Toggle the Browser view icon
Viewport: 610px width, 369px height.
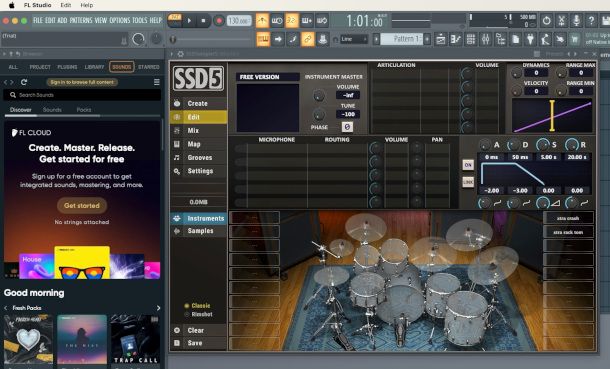tap(500, 39)
